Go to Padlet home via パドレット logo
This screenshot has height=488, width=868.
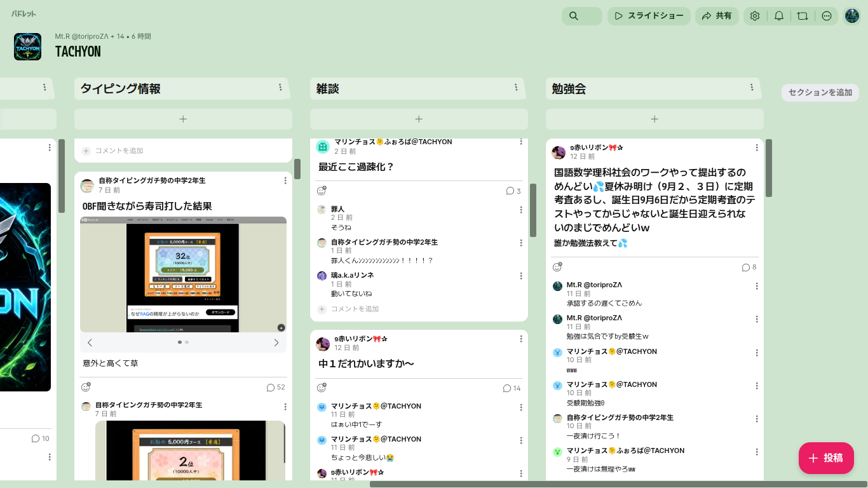(x=24, y=13)
